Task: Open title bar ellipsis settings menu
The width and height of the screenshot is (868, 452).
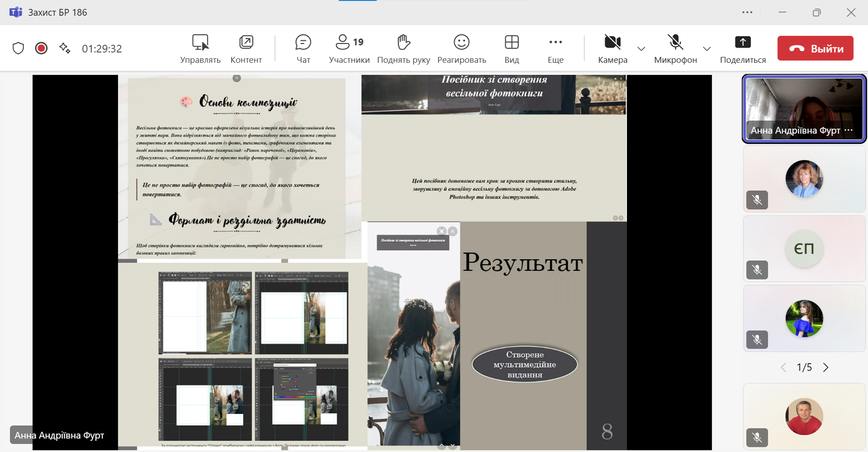Action: point(747,12)
